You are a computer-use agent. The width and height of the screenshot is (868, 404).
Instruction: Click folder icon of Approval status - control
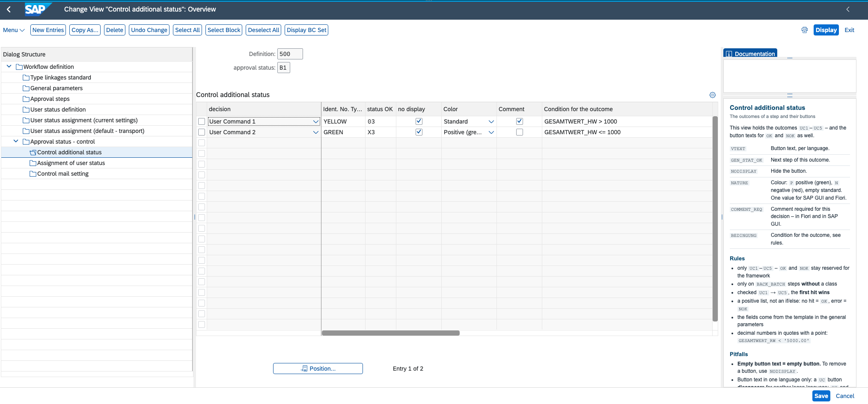tap(26, 142)
